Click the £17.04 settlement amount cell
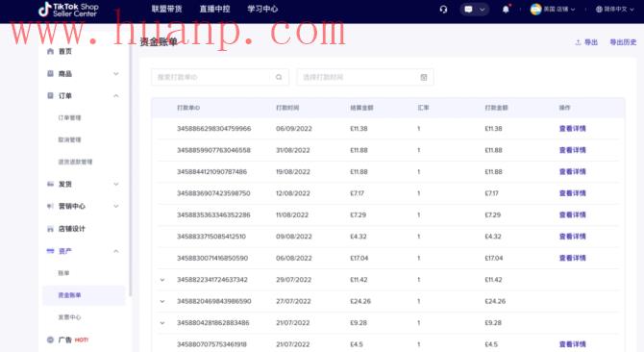Screen dimensions: 644x352 click(359, 258)
